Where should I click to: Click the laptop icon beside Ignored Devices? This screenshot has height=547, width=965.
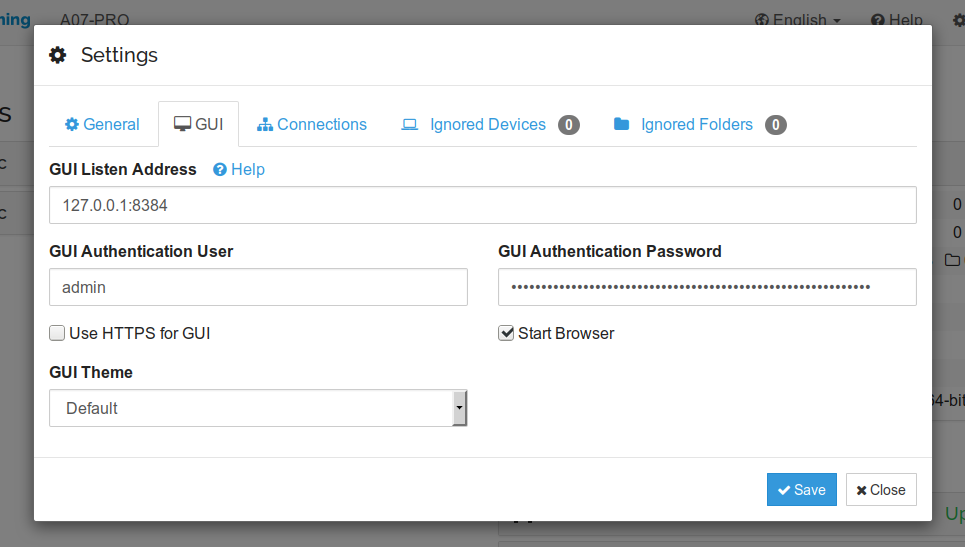pos(409,125)
